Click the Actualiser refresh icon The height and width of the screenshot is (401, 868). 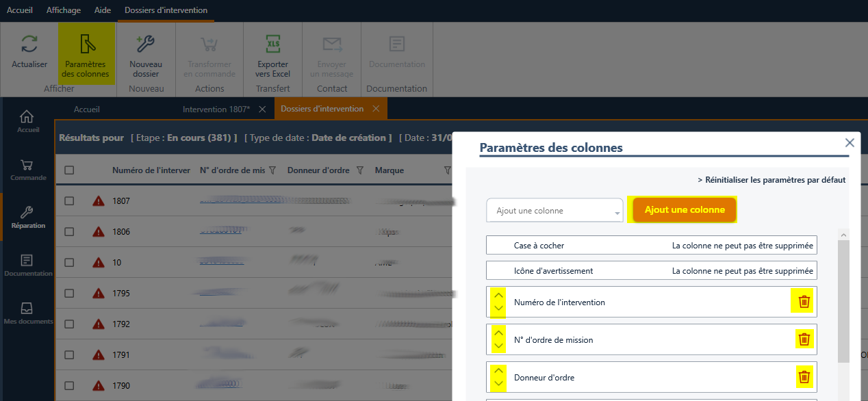29,45
